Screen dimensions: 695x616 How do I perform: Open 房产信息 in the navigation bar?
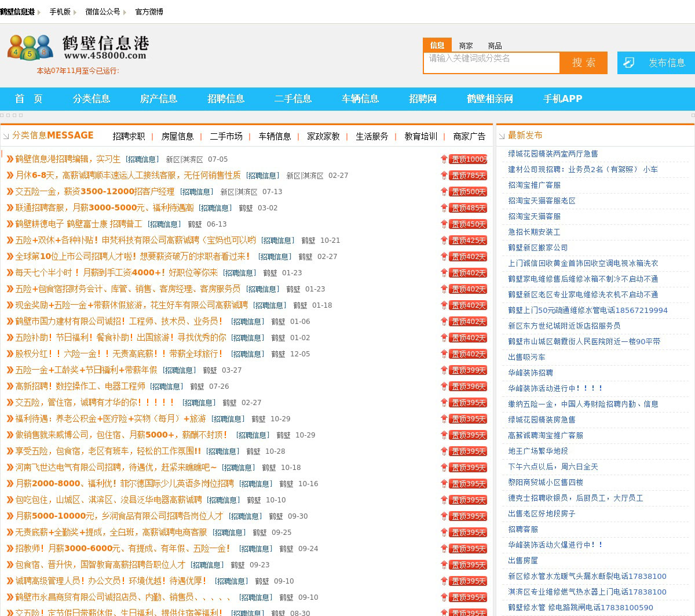(x=158, y=99)
